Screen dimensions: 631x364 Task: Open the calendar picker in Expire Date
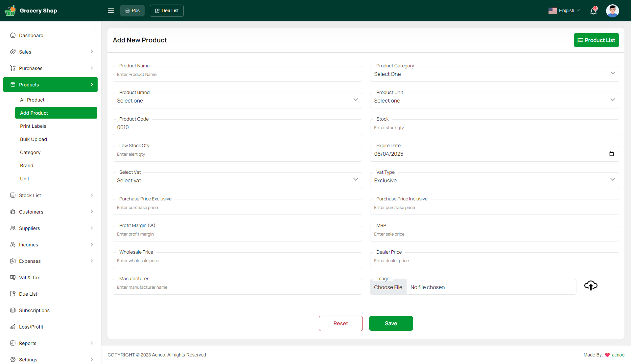[x=612, y=154]
